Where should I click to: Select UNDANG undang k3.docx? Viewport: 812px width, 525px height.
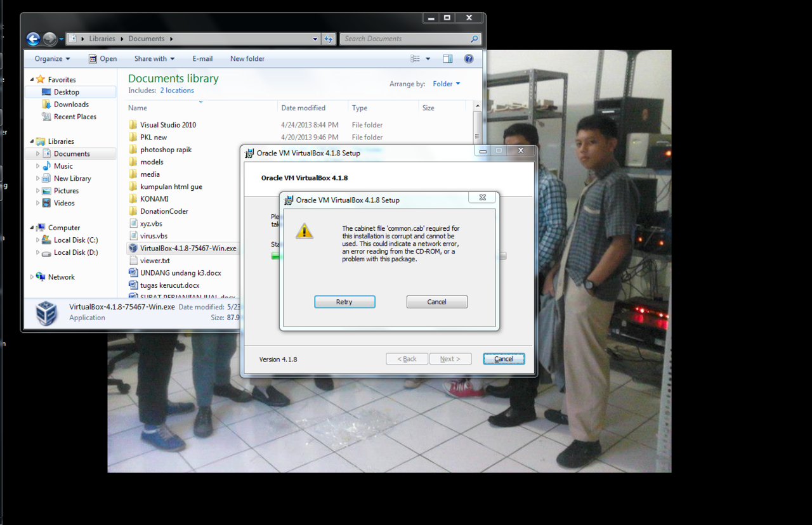tap(180, 273)
